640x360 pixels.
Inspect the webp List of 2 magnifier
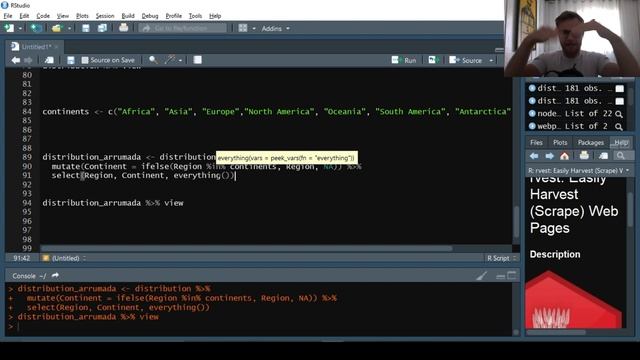pos(619,127)
